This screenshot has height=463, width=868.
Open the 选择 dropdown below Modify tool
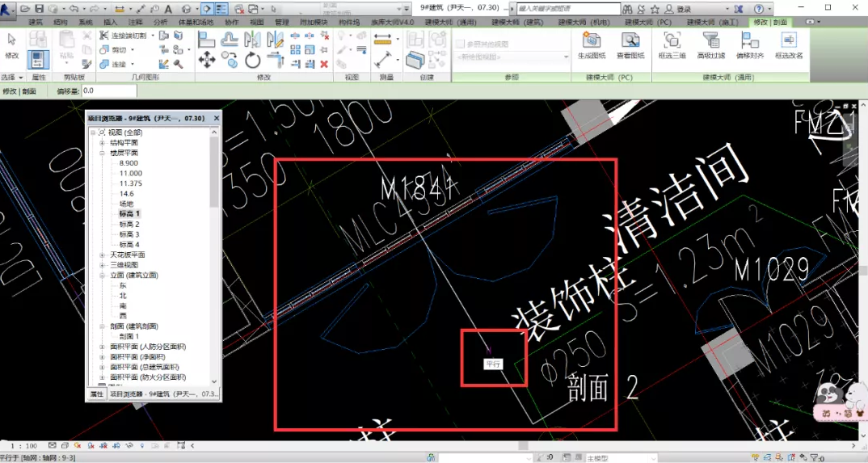point(12,78)
